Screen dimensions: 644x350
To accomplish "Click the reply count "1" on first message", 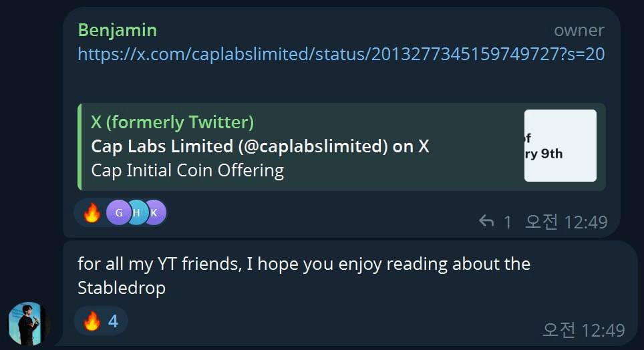I will pyautogui.click(x=507, y=222).
